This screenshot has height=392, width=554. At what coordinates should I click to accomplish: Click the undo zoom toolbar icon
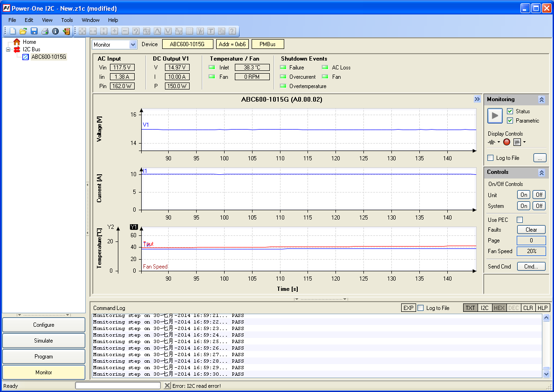pyautogui.click(x=135, y=31)
